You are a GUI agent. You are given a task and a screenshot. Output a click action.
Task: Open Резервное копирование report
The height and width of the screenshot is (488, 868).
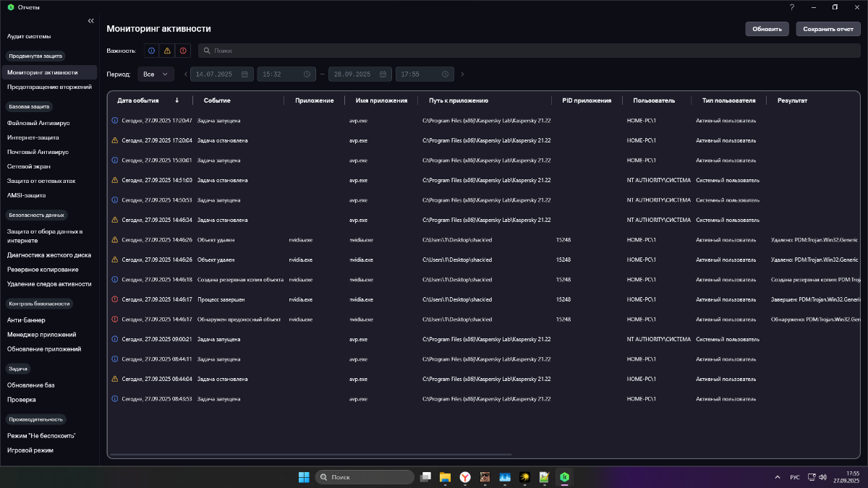[43, 269]
